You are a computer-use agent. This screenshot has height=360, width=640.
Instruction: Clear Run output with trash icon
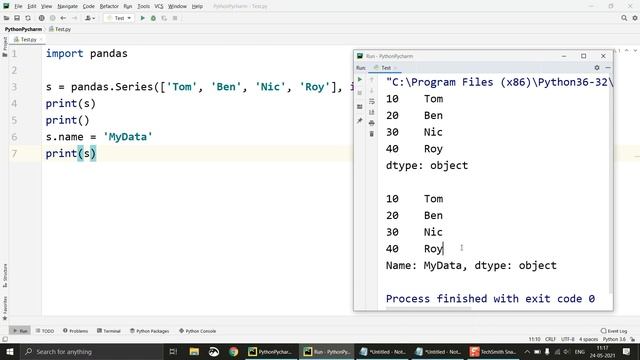point(371,134)
